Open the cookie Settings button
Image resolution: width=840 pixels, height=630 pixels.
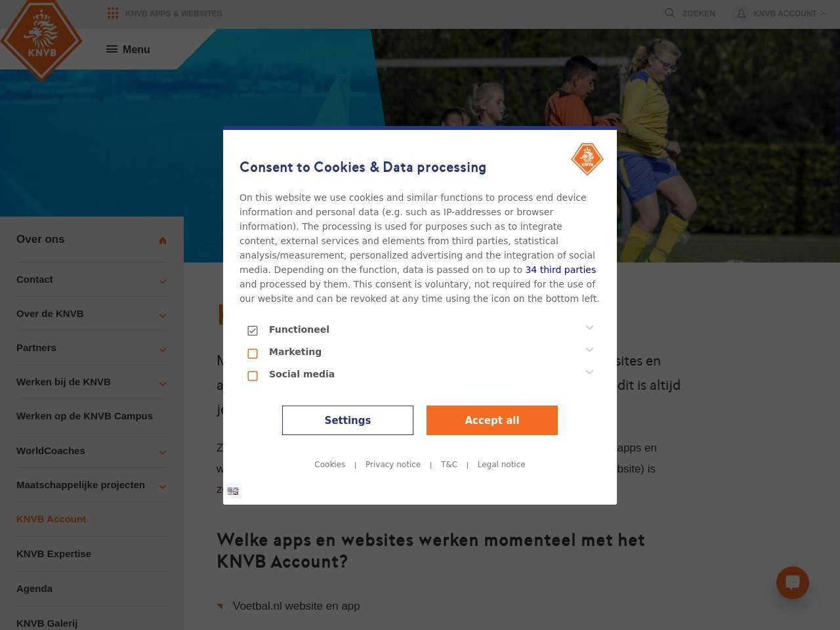point(348,420)
